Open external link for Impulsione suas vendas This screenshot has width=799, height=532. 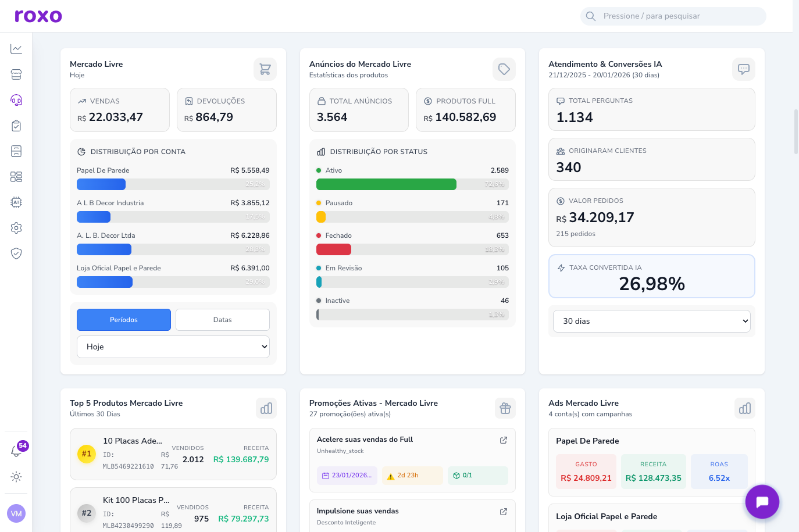(x=504, y=512)
